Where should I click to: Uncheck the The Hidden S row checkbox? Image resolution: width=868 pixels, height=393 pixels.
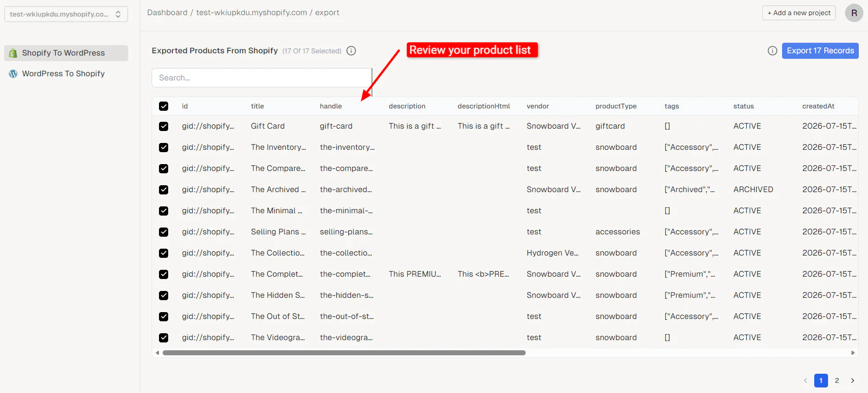click(164, 296)
